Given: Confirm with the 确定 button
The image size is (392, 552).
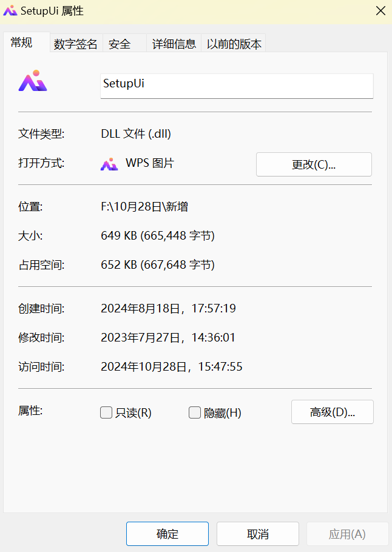Looking at the screenshot, I should tap(167, 534).
